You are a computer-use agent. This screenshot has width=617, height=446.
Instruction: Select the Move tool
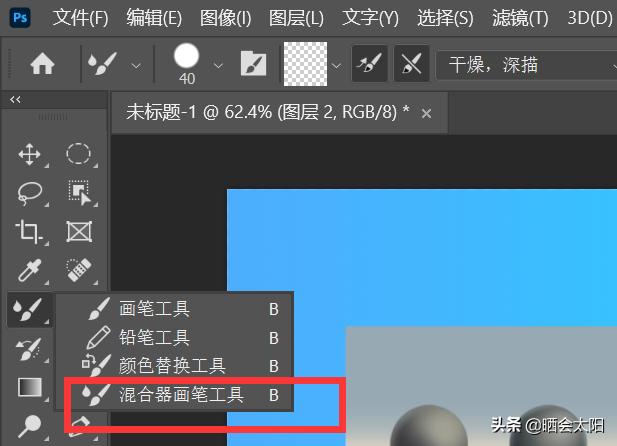[29, 154]
